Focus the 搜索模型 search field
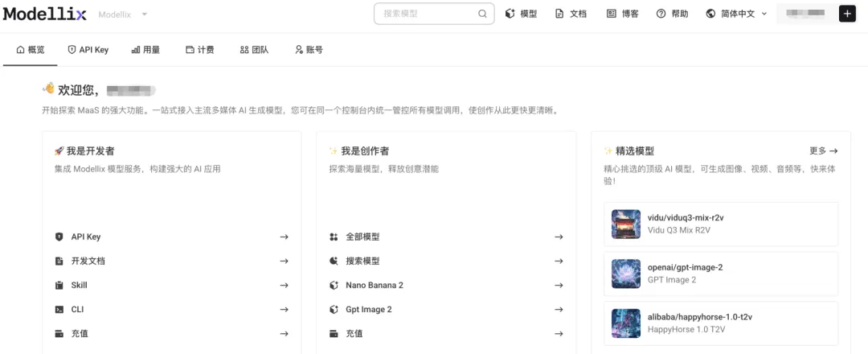This screenshot has height=354, width=868. (434, 14)
